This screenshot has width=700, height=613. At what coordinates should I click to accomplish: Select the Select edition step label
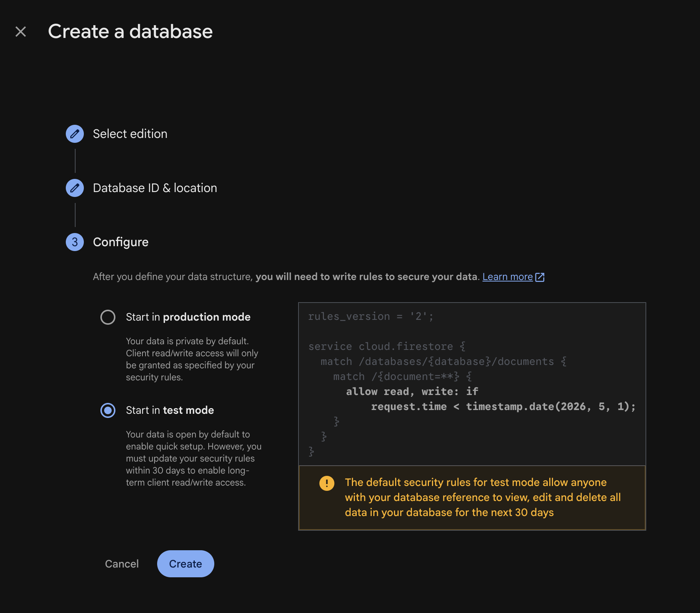(x=130, y=134)
